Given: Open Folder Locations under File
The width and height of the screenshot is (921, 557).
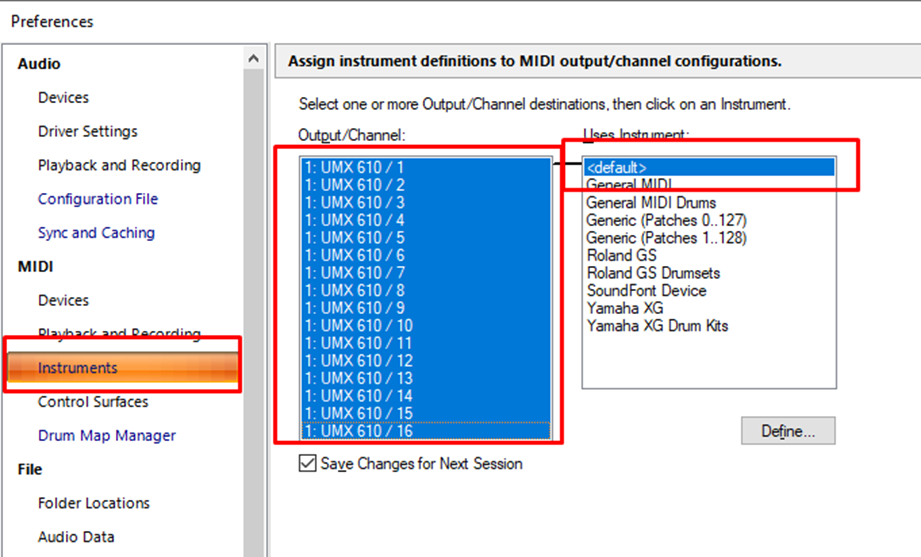Looking at the screenshot, I should pos(94,503).
